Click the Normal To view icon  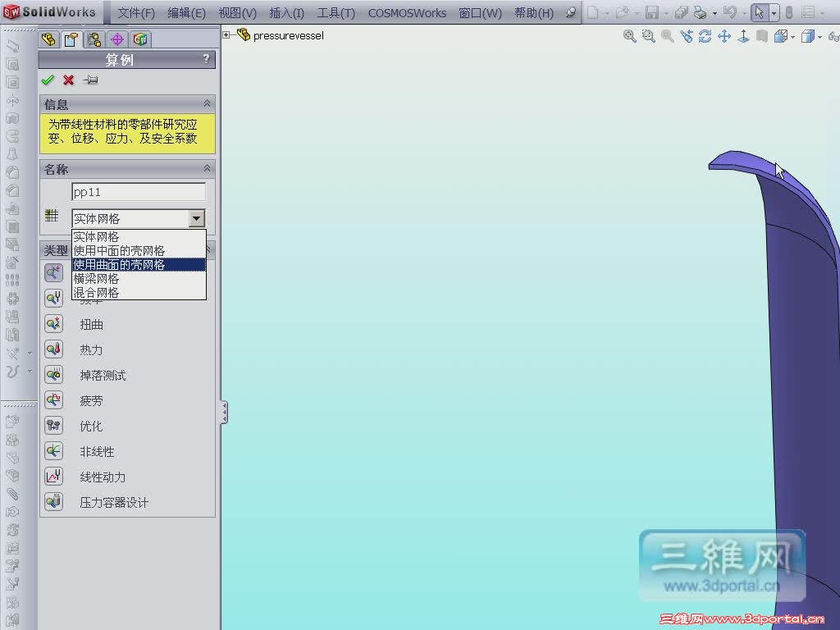[743, 36]
